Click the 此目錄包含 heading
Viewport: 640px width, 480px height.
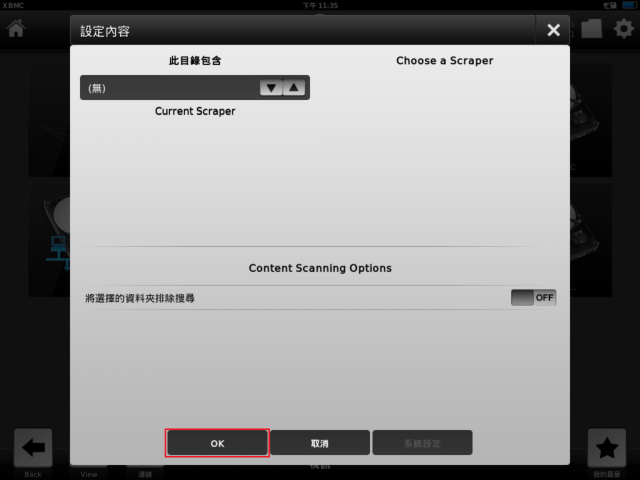(195, 61)
